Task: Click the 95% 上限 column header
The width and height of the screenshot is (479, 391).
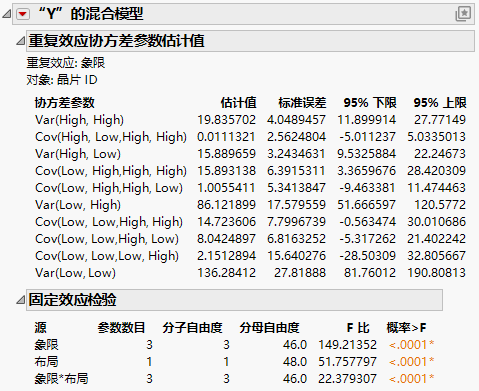Action: click(440, 103)
